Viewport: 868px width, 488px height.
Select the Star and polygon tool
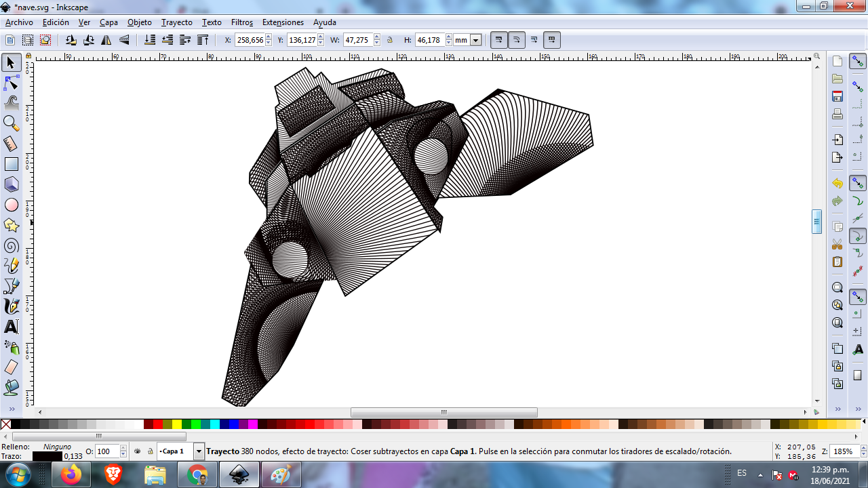coord(12,225)
